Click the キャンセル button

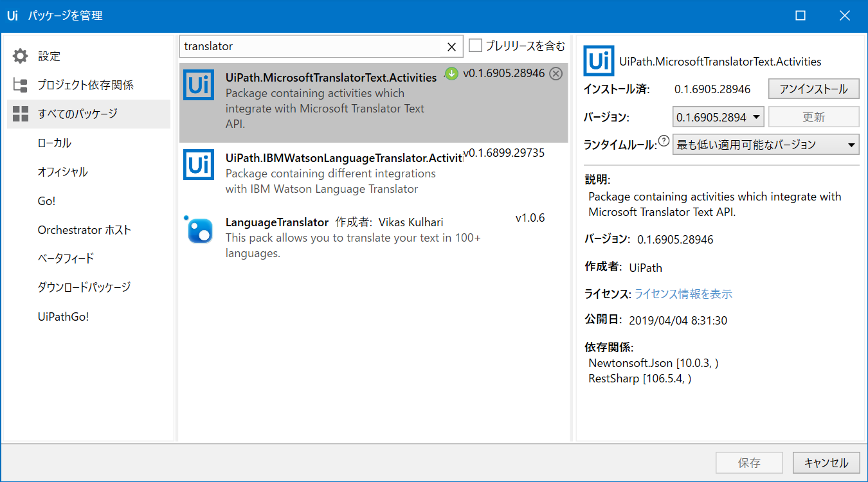826,463
